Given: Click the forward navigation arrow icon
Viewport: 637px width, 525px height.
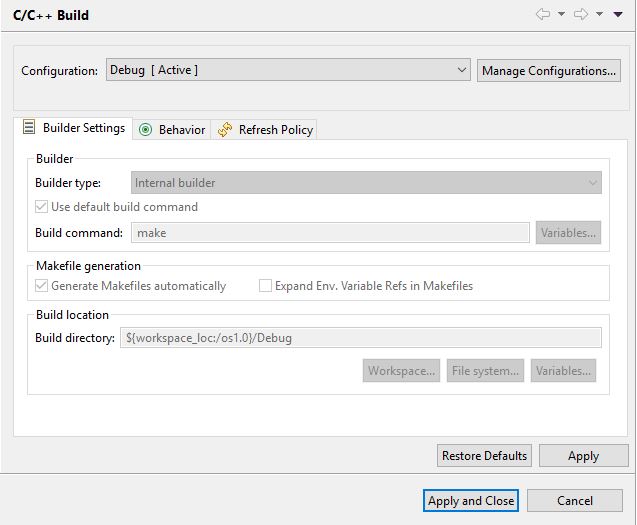Looking at the screenshot, I should (x=581, y=15).
